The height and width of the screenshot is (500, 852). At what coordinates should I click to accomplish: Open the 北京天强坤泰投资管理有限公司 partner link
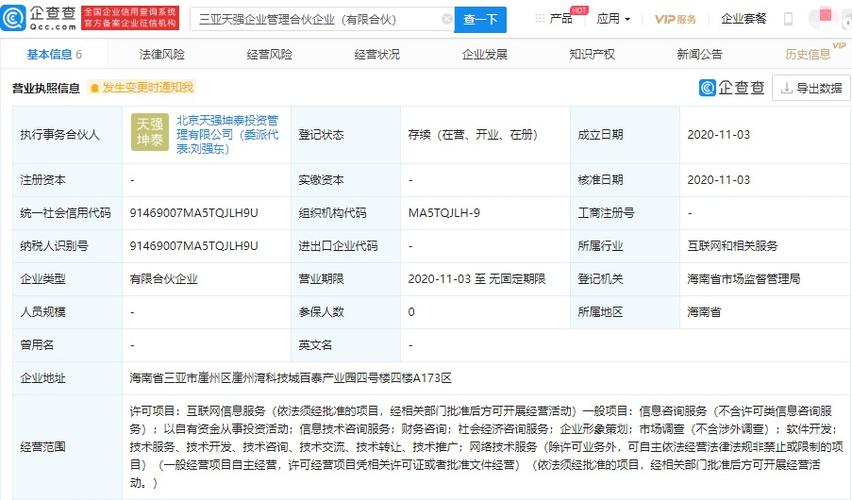[x=227, y=134]
